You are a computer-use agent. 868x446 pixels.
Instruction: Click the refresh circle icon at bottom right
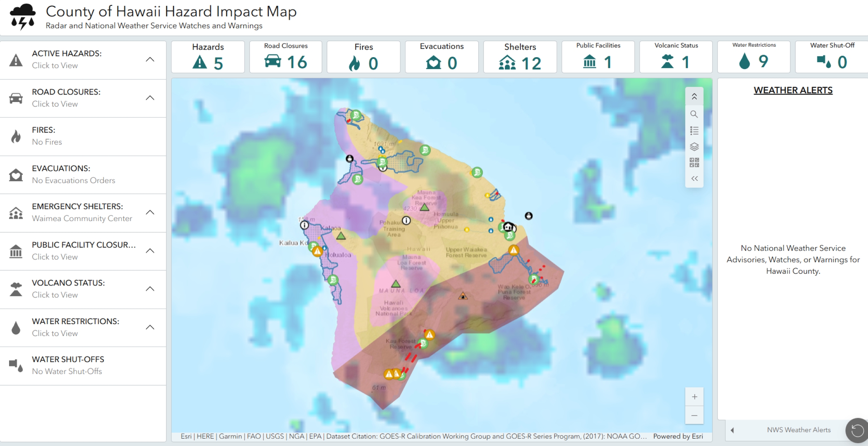click(857, 430)
